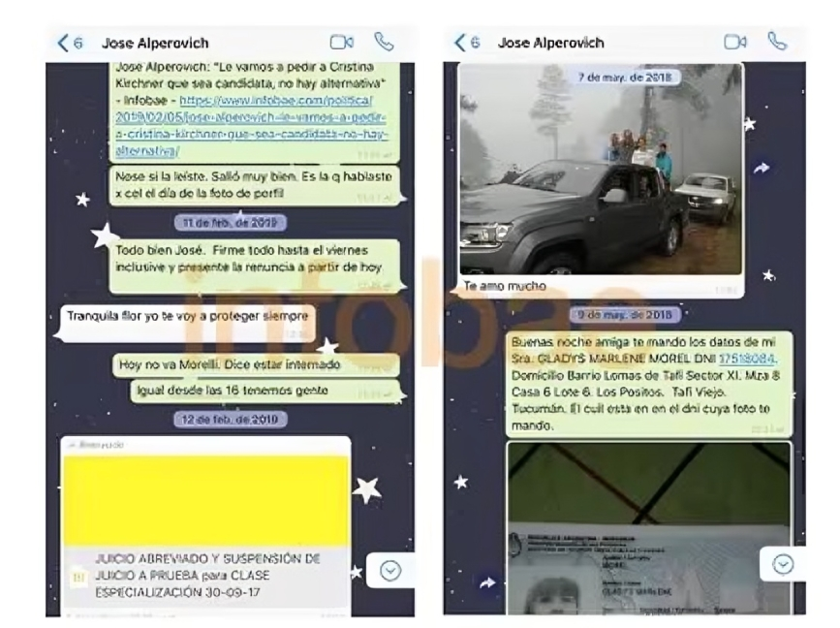Tap the "Tranquila flor" received message
Viewport: 840px width, 628px height.
[x=184, y=317]
